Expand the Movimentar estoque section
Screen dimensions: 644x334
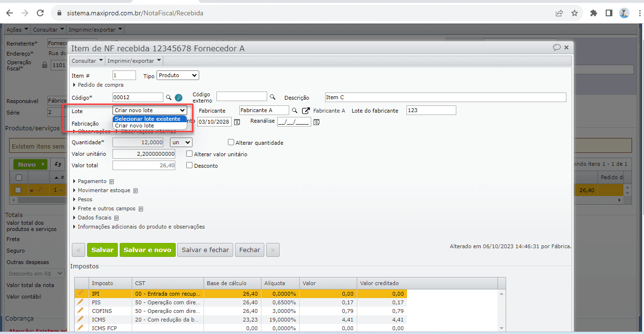[102, 191]
